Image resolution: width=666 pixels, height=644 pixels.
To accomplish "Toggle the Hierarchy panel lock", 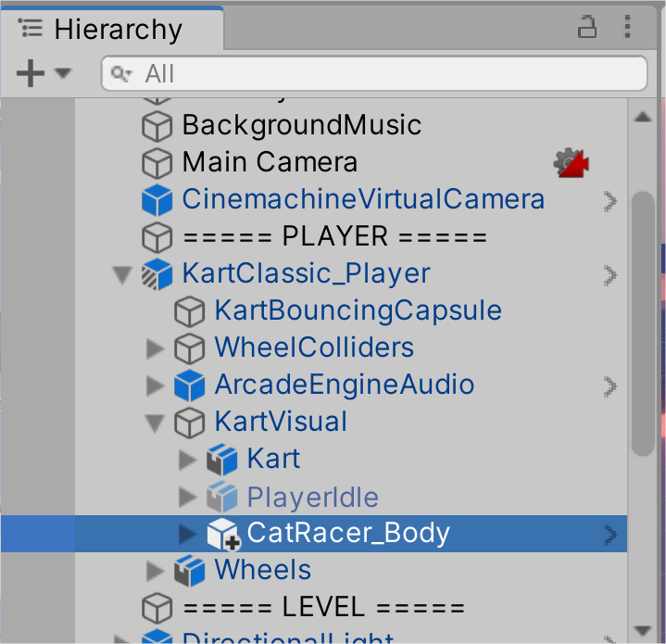I will point(587,27).
